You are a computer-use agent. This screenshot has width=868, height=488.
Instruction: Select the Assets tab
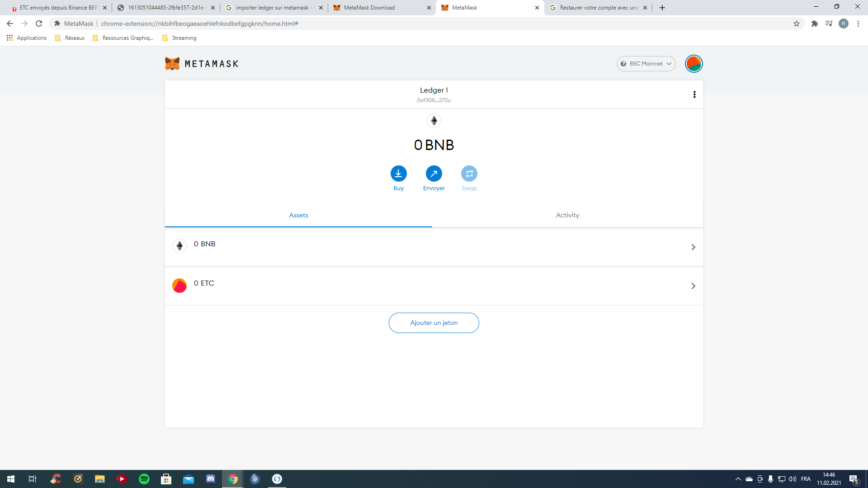[298, 215]
